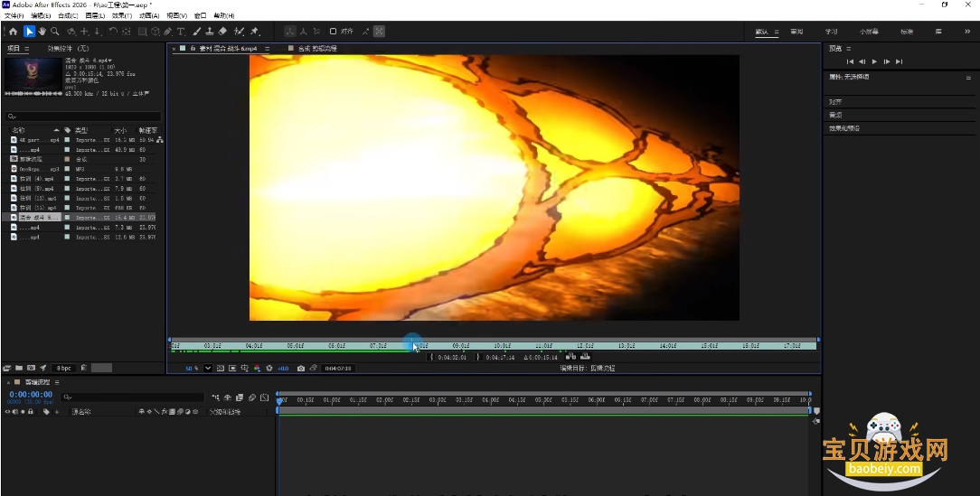Open the default workspace menu

click(x=777, y=32)
